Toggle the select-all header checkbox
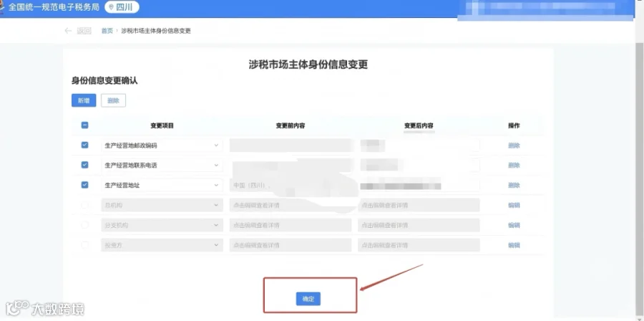644x321 pixels. coord(84,125)
